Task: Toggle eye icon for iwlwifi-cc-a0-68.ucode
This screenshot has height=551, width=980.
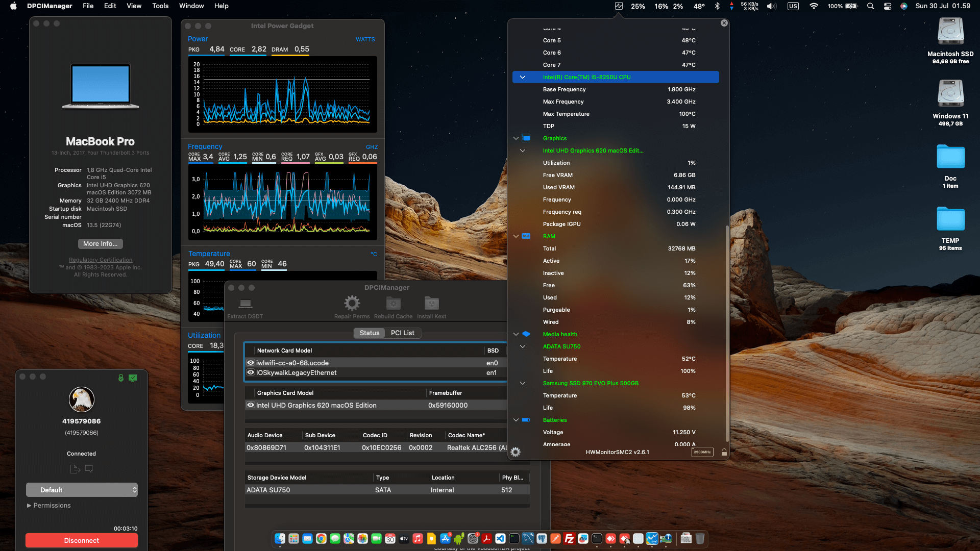Action: [251, 363]
